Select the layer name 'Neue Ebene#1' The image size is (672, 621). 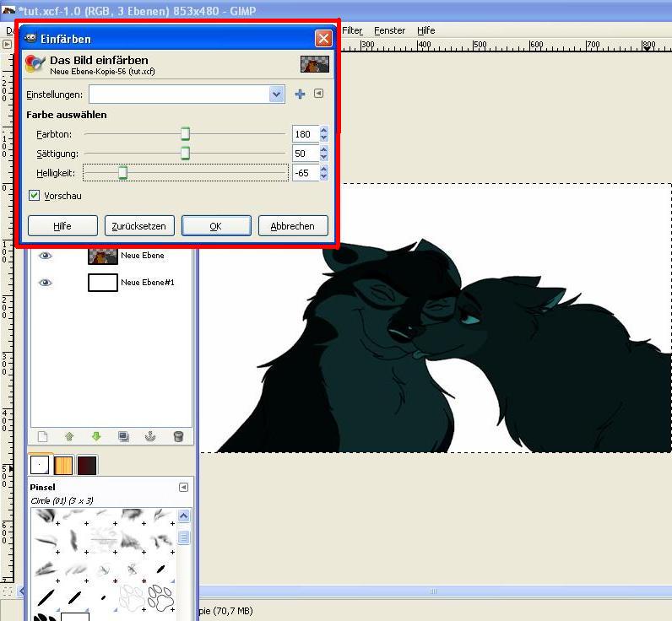148,282
